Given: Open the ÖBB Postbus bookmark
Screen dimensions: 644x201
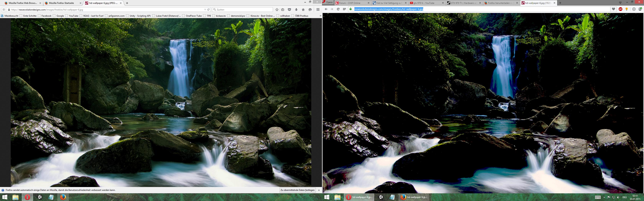Looking at the screenshot, I should coord(300,16).
